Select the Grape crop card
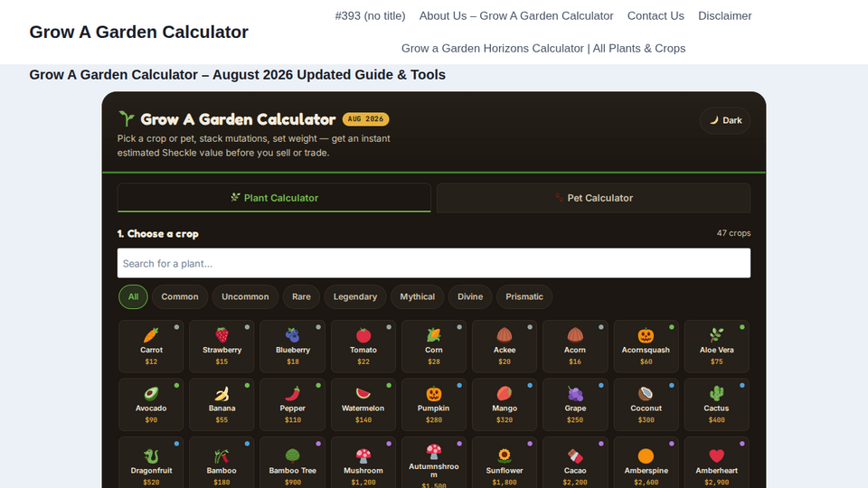The height and width of the screenshot is (488, 868). pyautogui.click(x=575, y=405)
